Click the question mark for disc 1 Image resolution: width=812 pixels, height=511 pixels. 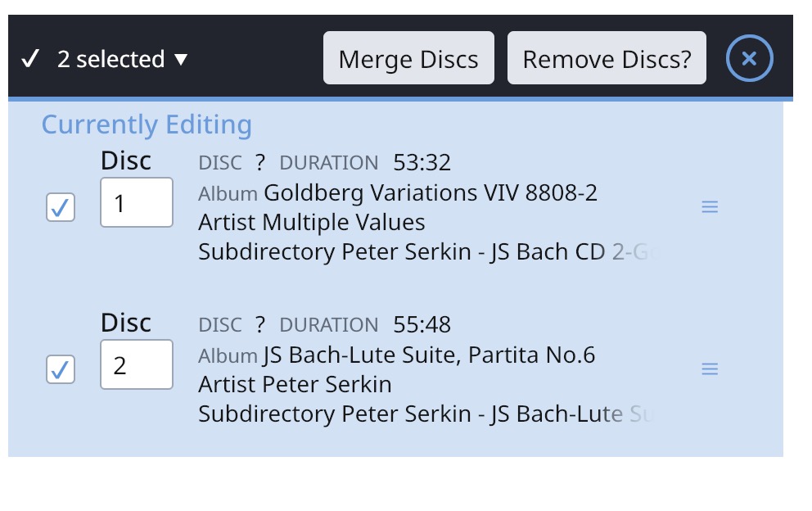click(x=260, y=163)
